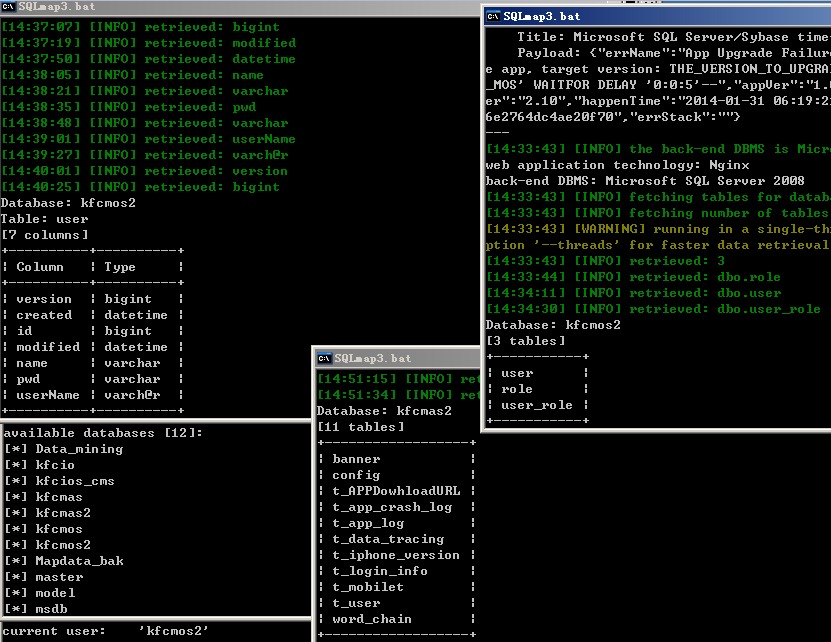Viewport: 831px width, 642px height.
Task: Click the 'model' database entry
Action: (55, 593)
